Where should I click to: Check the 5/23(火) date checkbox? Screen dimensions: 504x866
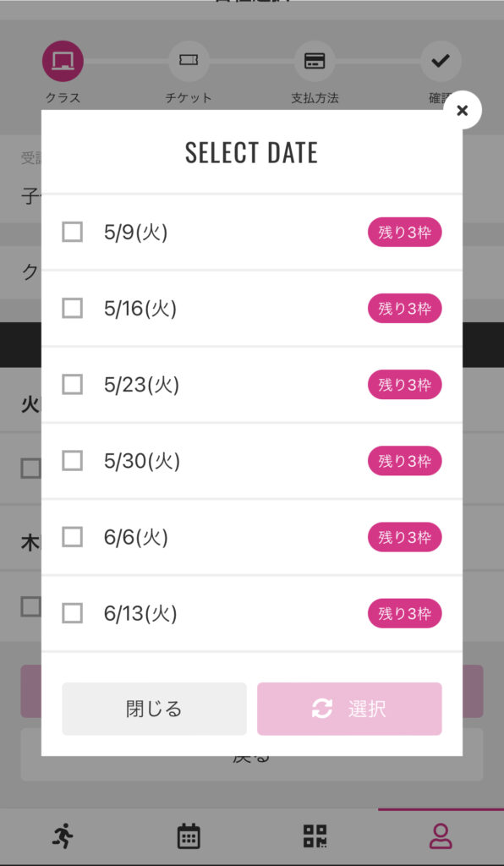pos(73,385)
